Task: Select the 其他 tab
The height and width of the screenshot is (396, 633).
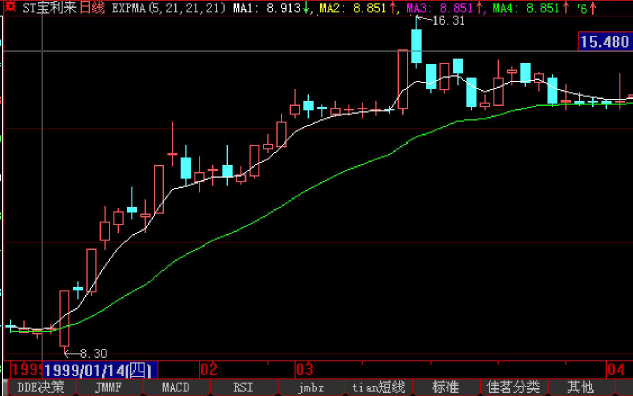Action: click(x=581, y=388)
